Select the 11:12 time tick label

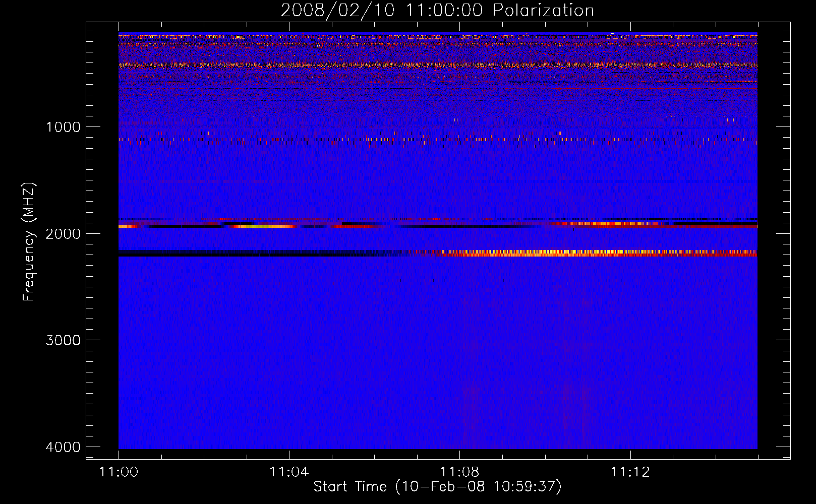(630, 472)
